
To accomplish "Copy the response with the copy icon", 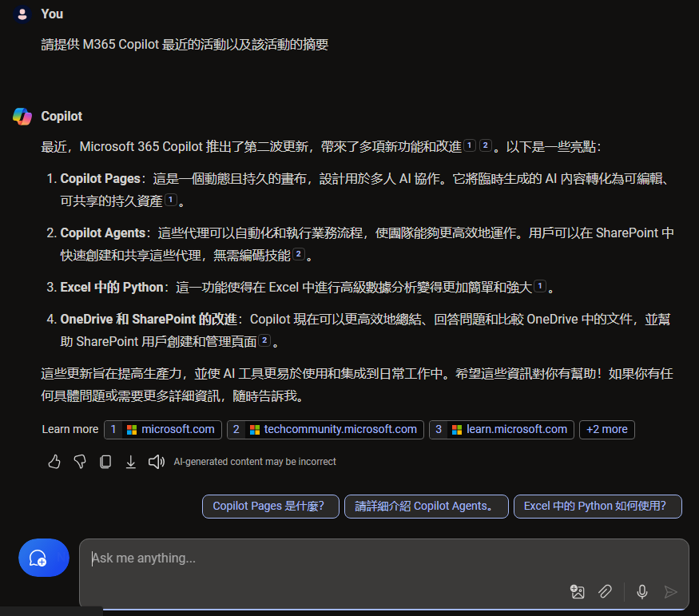I will coord(105,461).
